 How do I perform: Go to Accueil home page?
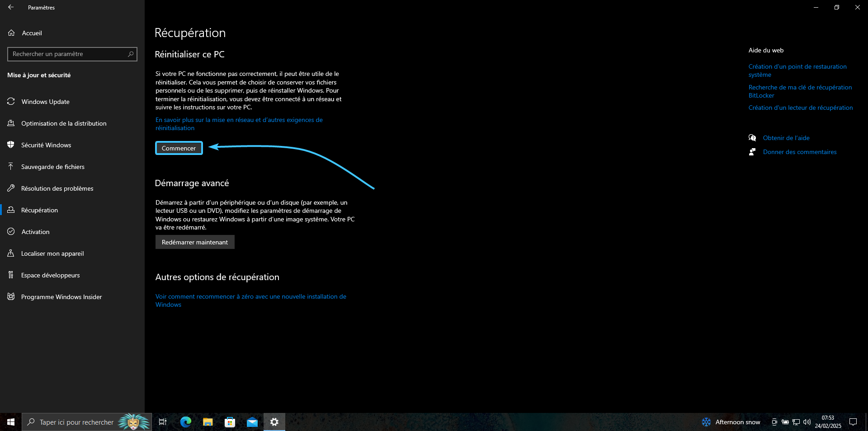click(72, 33)
